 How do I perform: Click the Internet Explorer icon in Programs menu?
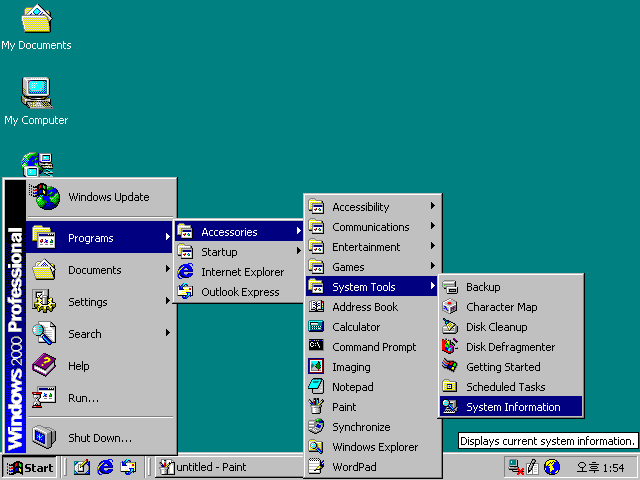[x=185, y=271]
